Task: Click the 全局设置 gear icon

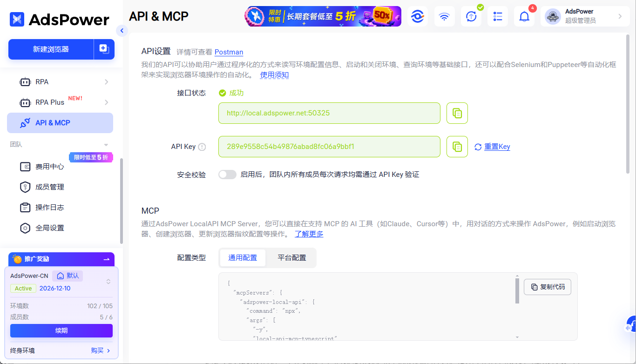Action: 25,228
